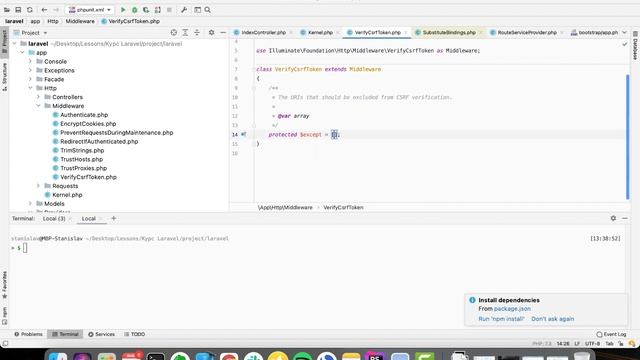Expand the Exceptions folder

(30, 71)
